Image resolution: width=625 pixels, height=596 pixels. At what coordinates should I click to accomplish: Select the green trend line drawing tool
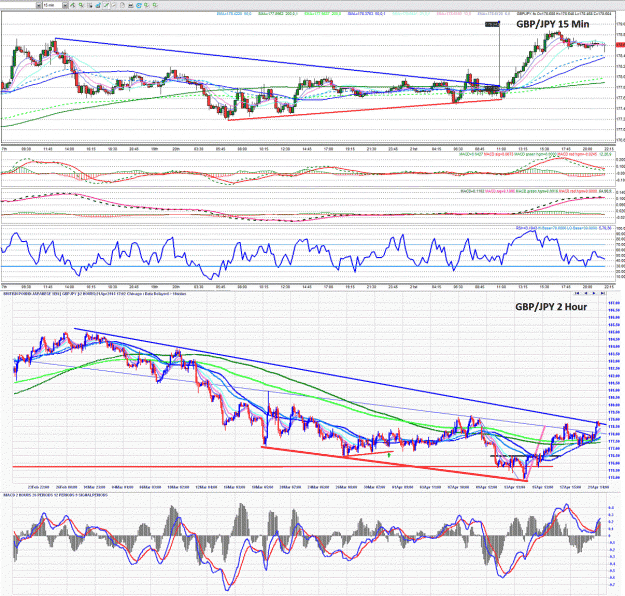(x=73, y=5)
